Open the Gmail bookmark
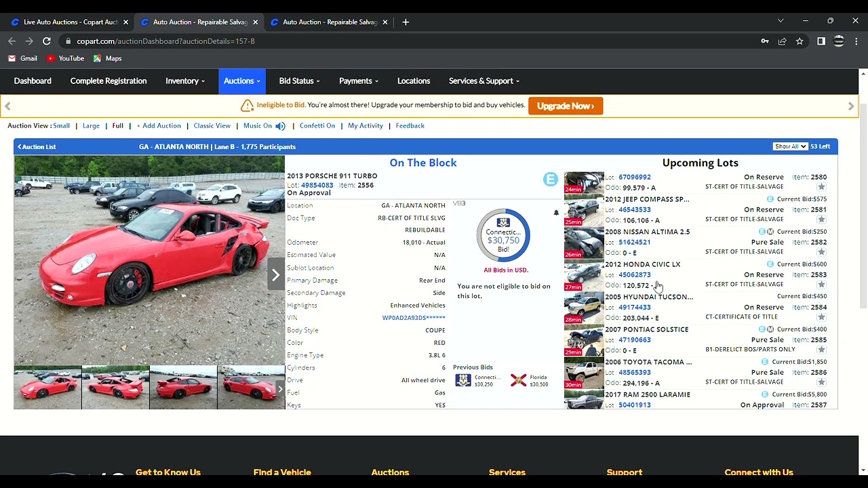 [22, 58]
